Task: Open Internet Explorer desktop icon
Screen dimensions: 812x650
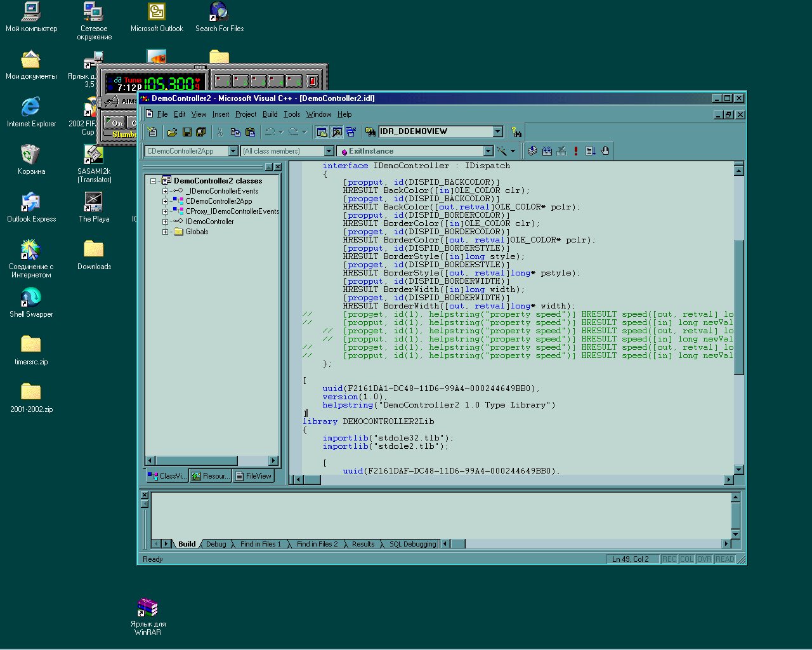Action: [x=31, y=112]
